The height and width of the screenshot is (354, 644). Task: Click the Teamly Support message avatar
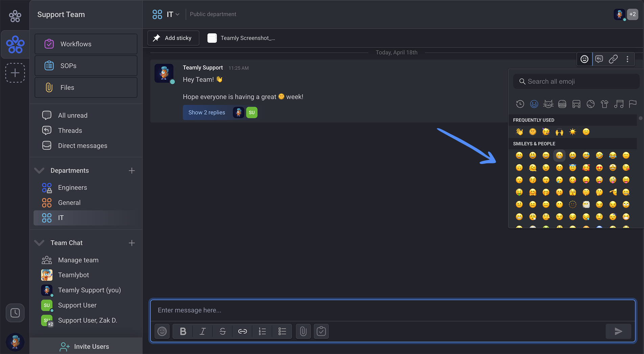(164, 73)
